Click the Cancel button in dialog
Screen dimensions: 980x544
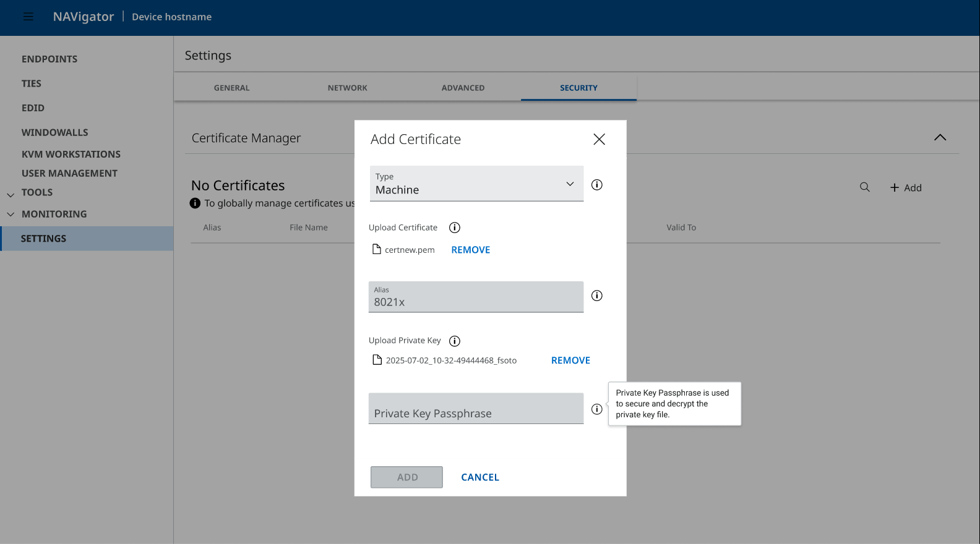click(x=479, y=477)
